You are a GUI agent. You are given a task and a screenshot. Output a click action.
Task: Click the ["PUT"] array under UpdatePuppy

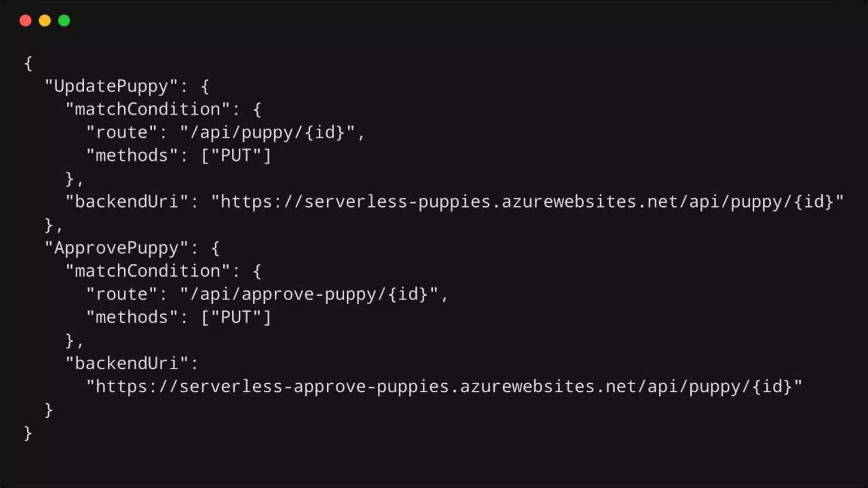(x=236, y=156)
